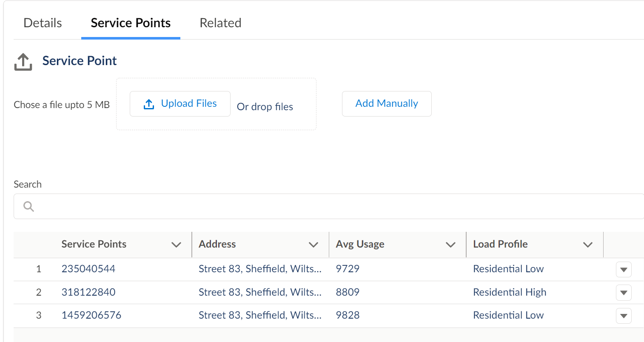The width and height of the screenshot is (644, 342).
Task: Open row actions menu for 235040544
Action: [x=624, y=269]
